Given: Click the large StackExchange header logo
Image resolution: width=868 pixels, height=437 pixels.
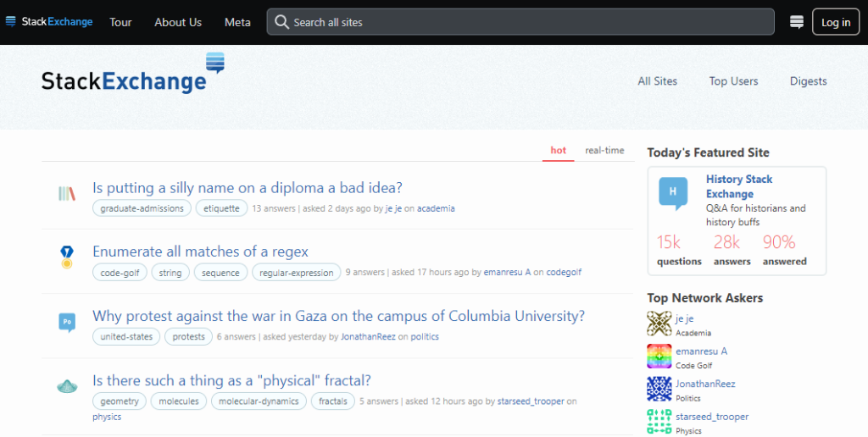Looking at the screenshot, I should point(133,73).
